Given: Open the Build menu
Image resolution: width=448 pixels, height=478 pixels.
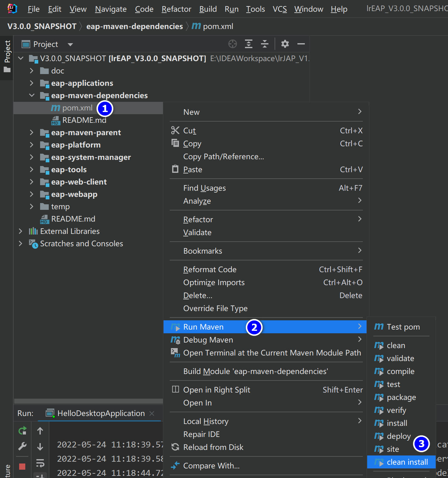Looking at the screenshot, I should pos(208,9).
